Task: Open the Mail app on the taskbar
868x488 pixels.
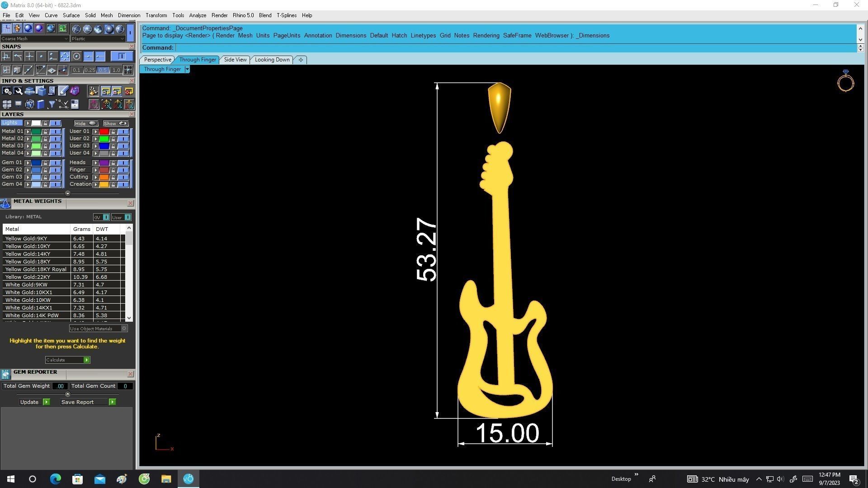Action: (99, 479)
